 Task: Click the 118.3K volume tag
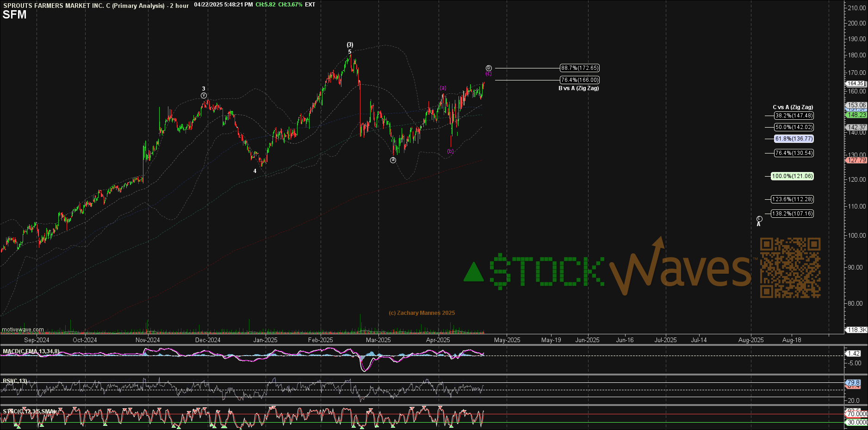(x=856, y=330)
